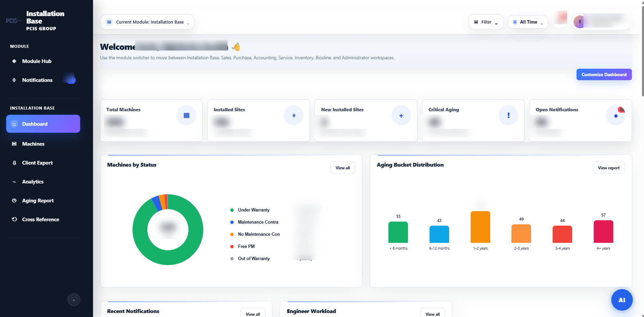Go to Machines page
Viewport: 644px width, 317px height.
pos(43,144)
